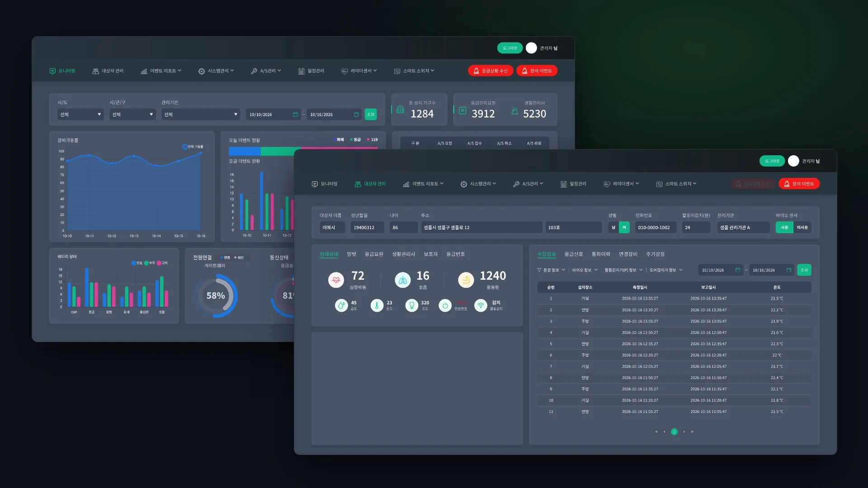Expand 활동감지기(P) 정보 dropdown

pos(623,270)
